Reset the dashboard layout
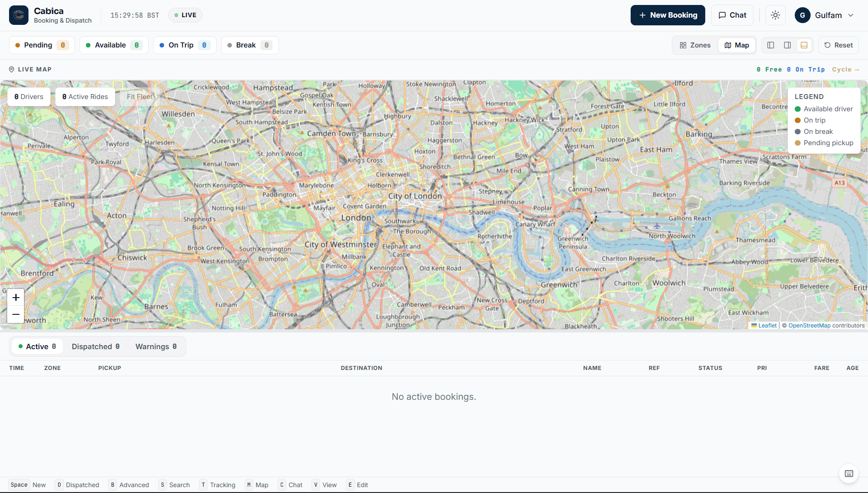Screen dimensions: 868x493 [x=839, y=45]
